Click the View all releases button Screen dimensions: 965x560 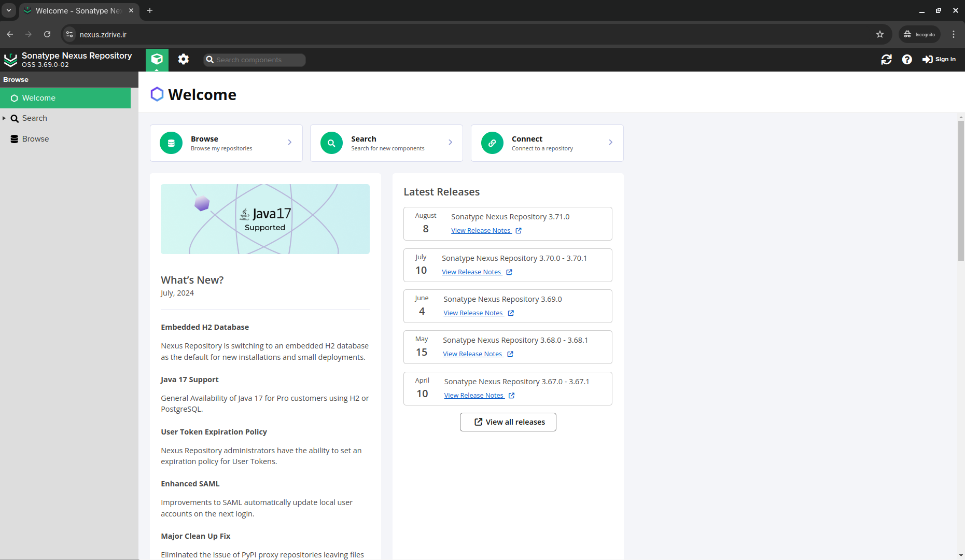(508, 422)
